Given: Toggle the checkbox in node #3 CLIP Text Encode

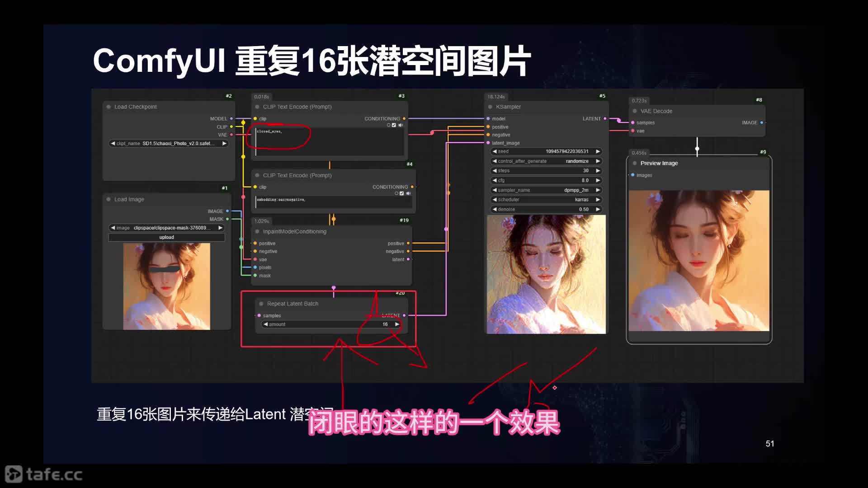Looking at the screenshot, I should (394, 125).
